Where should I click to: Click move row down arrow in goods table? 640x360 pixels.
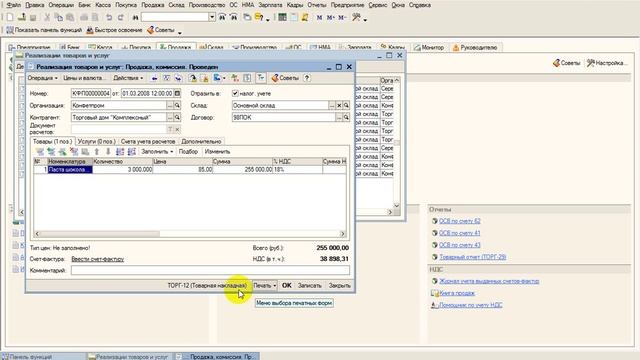click(x=108, y=151)
